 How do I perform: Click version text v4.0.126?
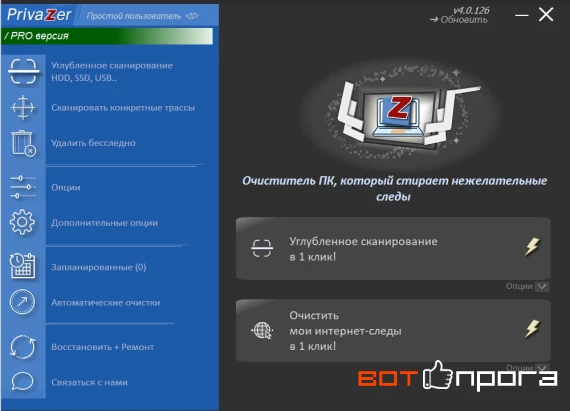pyautogui.click(x=471, y=10)
